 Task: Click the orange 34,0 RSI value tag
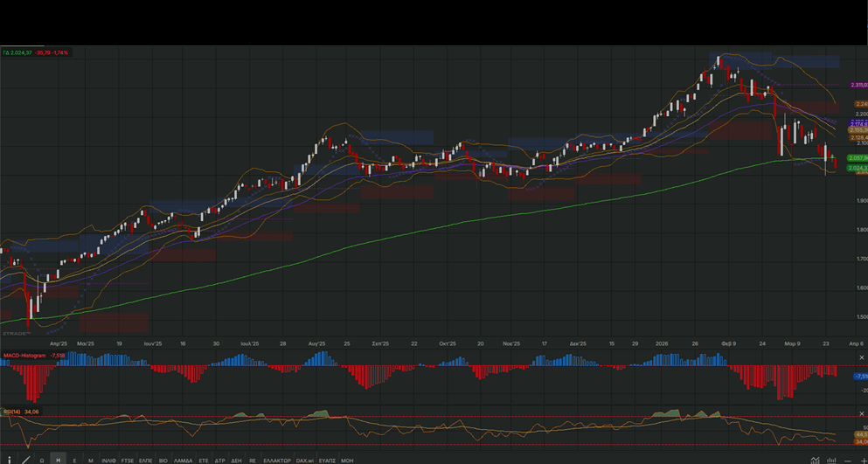(861, 442)
